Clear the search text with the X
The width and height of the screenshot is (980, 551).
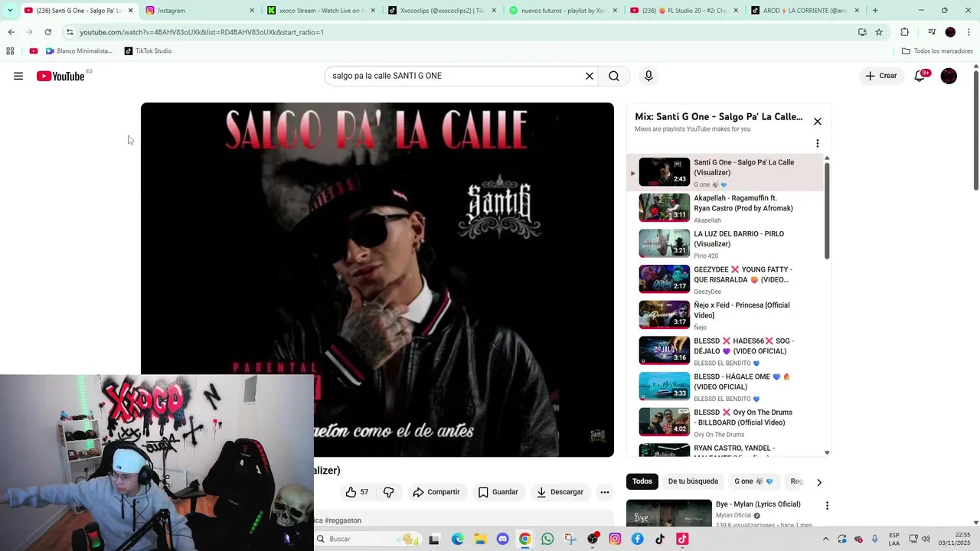pyautogui.click(x=590, y=76)
